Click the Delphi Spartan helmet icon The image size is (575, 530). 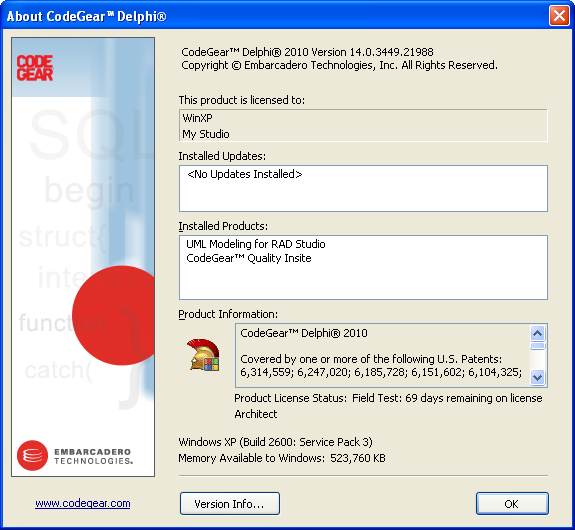pos(204,355)
